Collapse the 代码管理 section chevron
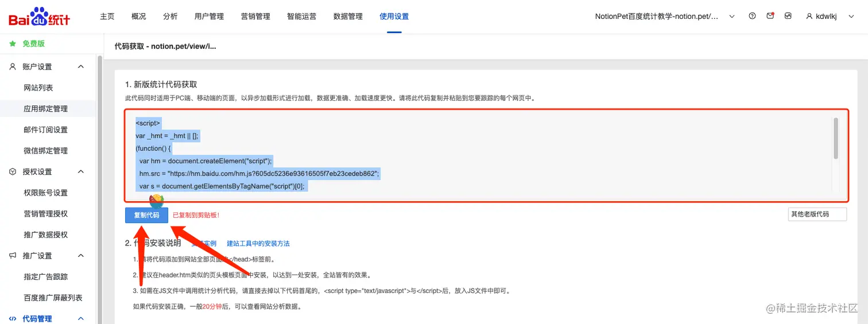Screen dimensions: 868x324 pyautogui.click(x=81, y=318)
